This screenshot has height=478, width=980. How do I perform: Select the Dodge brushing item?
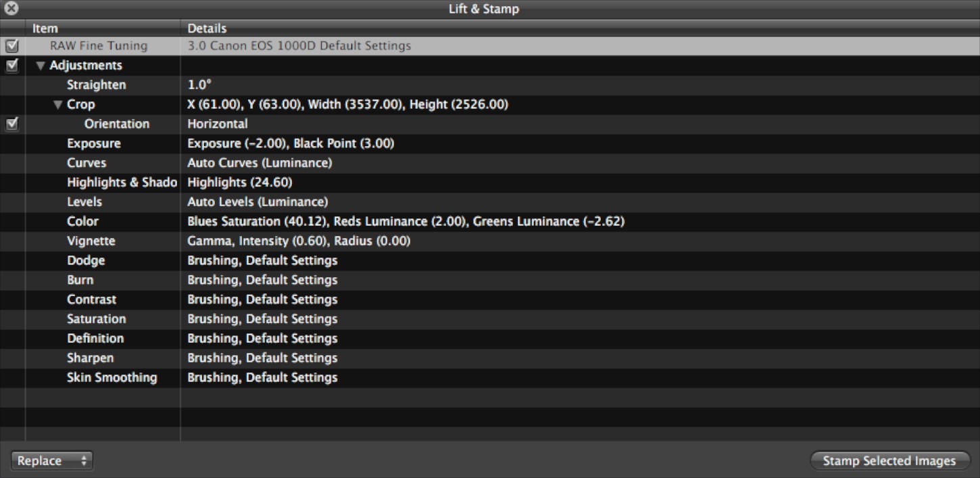coord(86,261)
